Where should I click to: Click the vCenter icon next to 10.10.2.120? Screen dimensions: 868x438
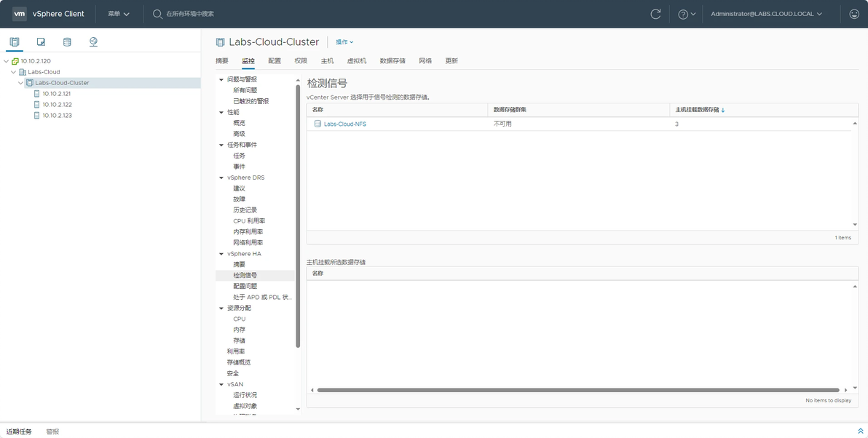(x=15, y=61)
